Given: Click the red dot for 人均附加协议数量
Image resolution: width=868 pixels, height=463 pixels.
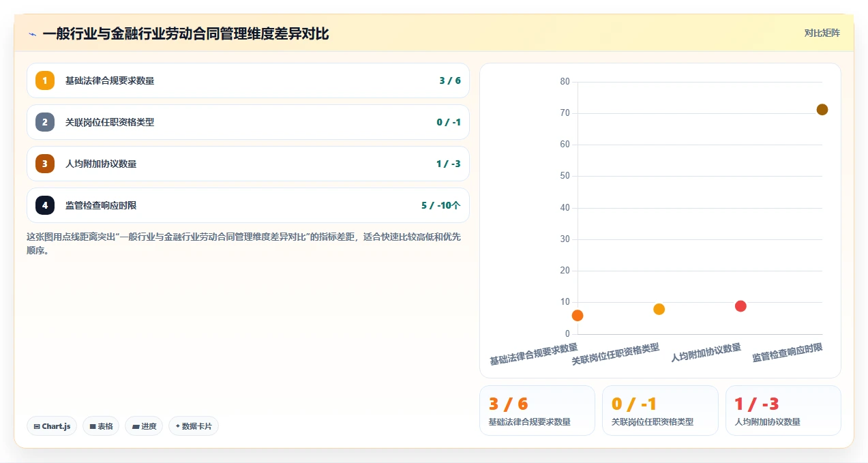Looking at the screenshot, I should (x=740, y=305).
